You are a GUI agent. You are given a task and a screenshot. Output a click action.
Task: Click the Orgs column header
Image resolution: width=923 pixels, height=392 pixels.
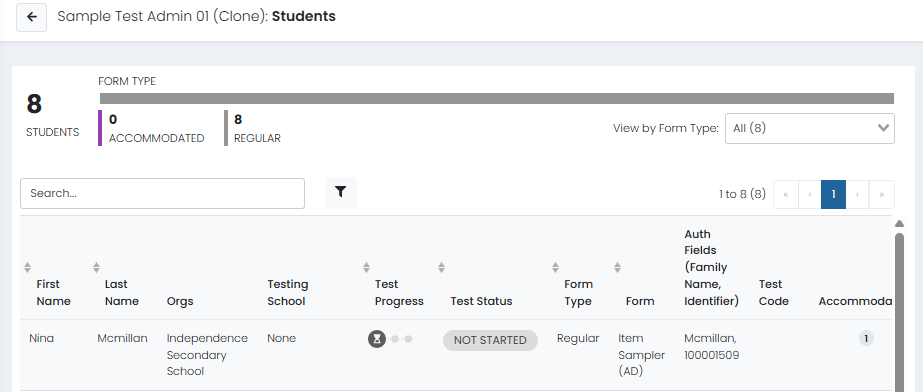[x=180, y=301]
